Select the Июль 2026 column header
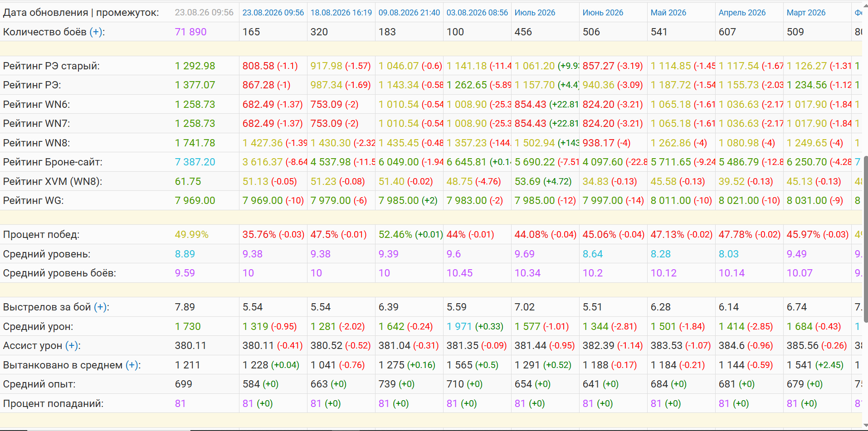This screenshot has width=868, height=431. click(535, 13)
